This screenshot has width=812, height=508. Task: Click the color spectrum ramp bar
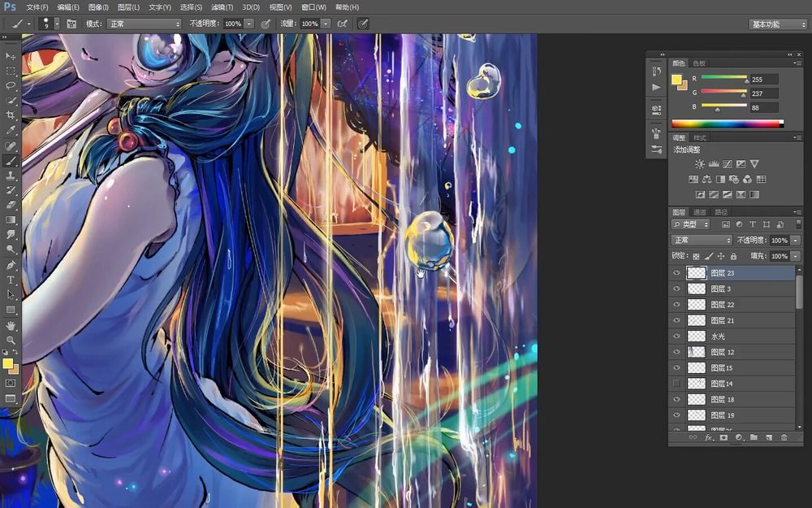click(x=727, y=124)
